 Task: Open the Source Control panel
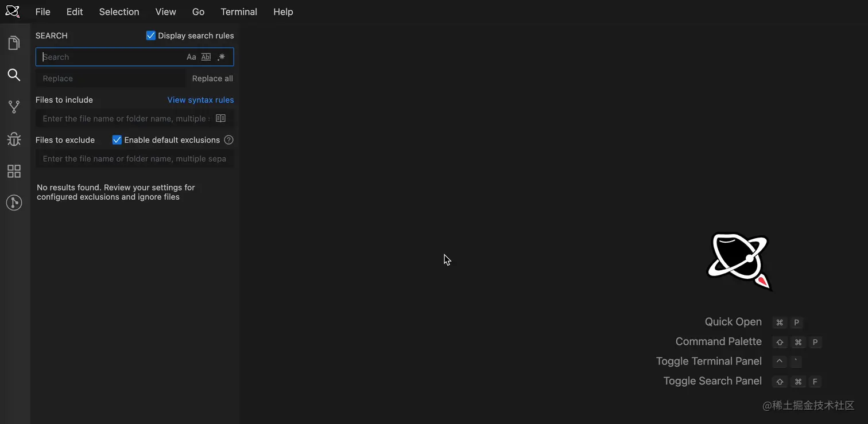click(x=14, y=107)
